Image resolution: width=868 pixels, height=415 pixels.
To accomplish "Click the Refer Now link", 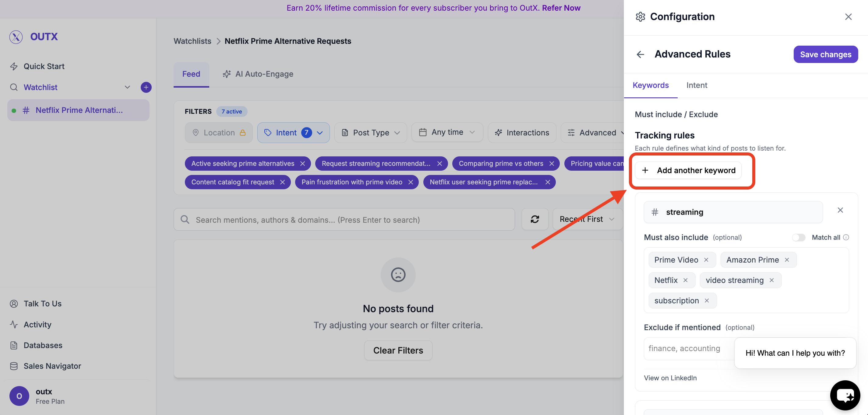I will 561,8.
